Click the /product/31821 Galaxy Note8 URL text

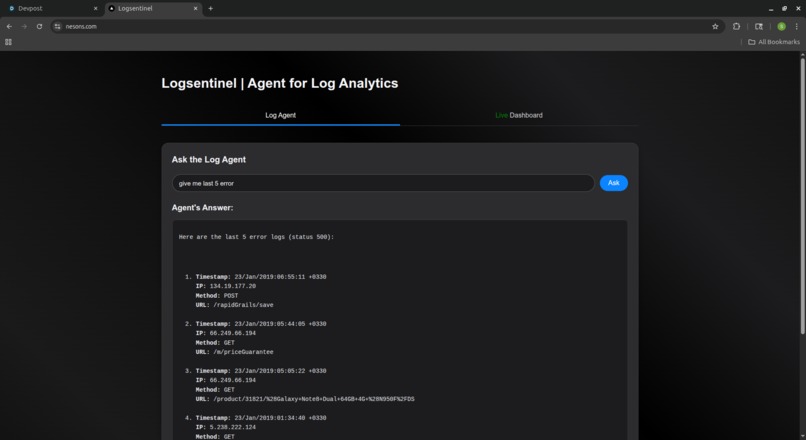click(314, 399)
